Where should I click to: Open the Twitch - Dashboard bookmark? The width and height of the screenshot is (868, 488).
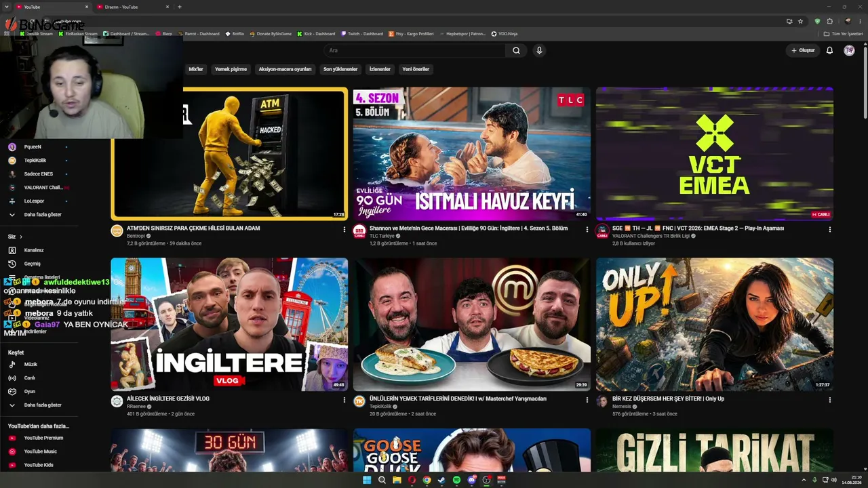[x=361, y=34]
